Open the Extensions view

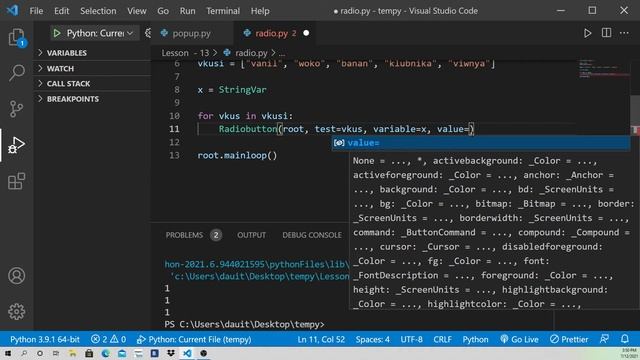coord(16,181)
